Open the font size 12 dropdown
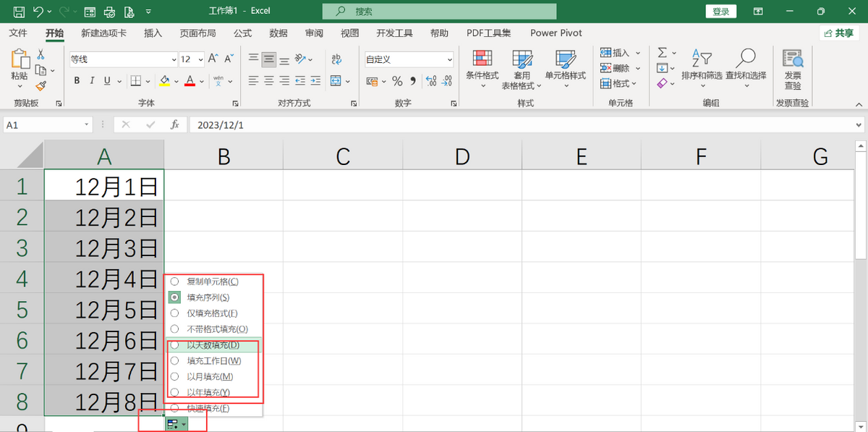868x432 pixels. pyautogui.click(x=200, y=59)
